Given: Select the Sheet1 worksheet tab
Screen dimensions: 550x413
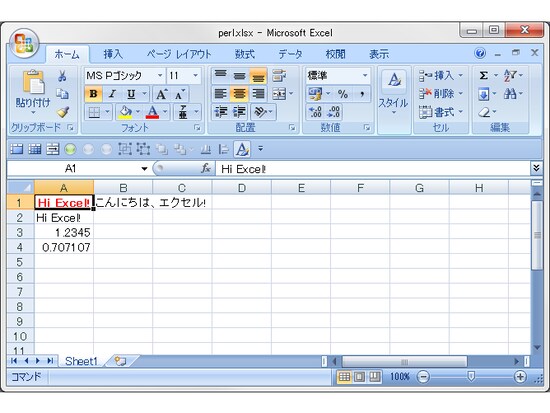Looking at the screenshot, I should [81, 361].
